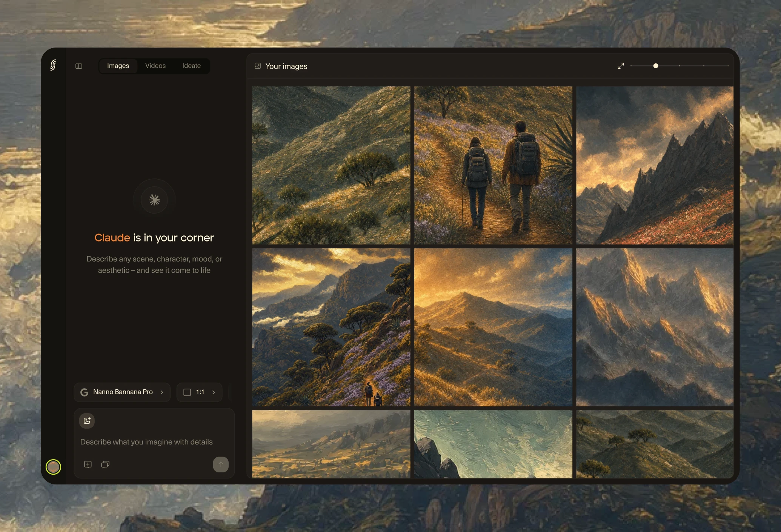Adjust the thumbnail size slider handle
781x532 pixels.
click(x=656, y=66)
